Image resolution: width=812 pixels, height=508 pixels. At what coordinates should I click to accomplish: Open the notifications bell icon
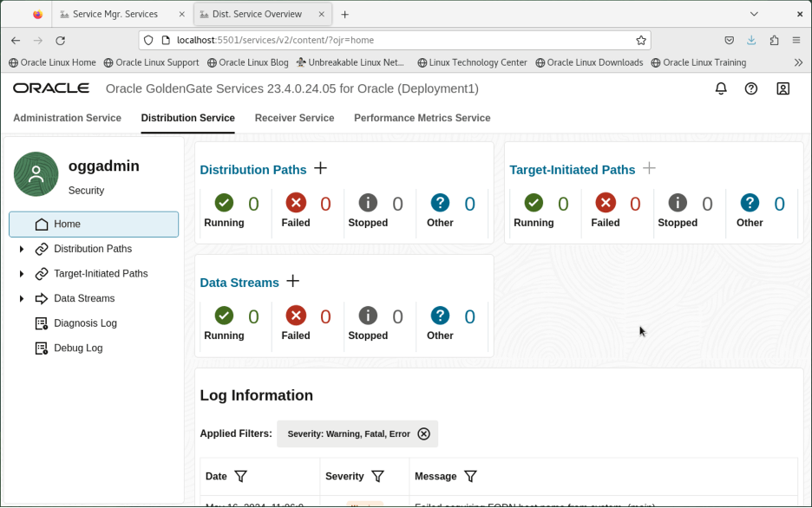721,88
